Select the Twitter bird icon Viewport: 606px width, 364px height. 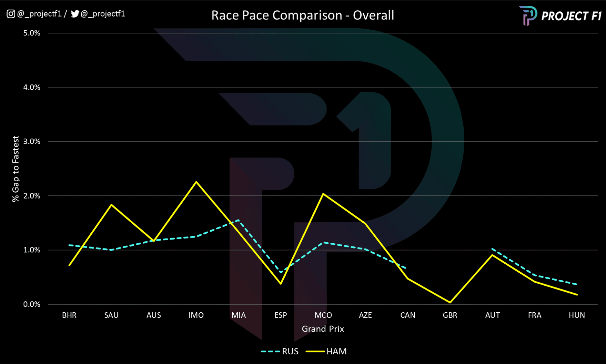74,14
